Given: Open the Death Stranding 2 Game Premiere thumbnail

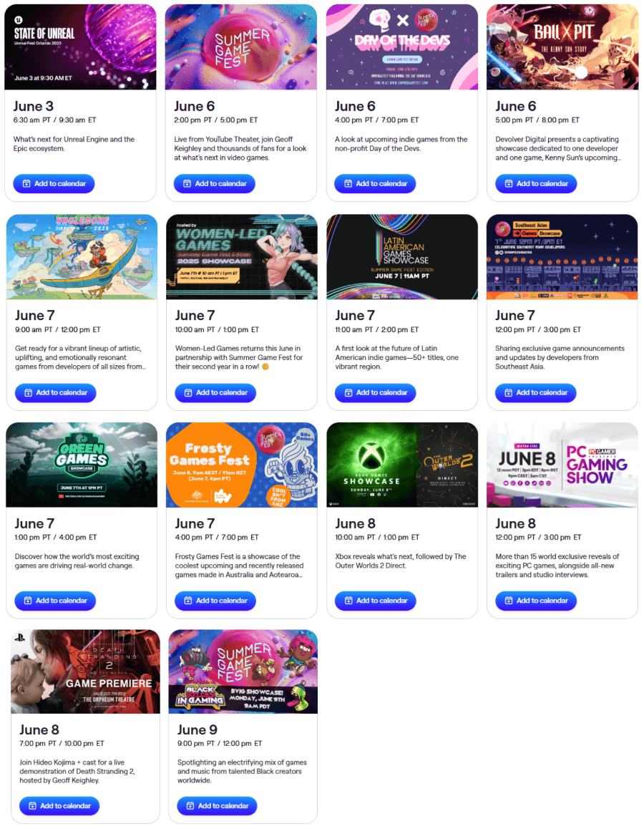Looking at the screenshot, I should click(85, 672).
